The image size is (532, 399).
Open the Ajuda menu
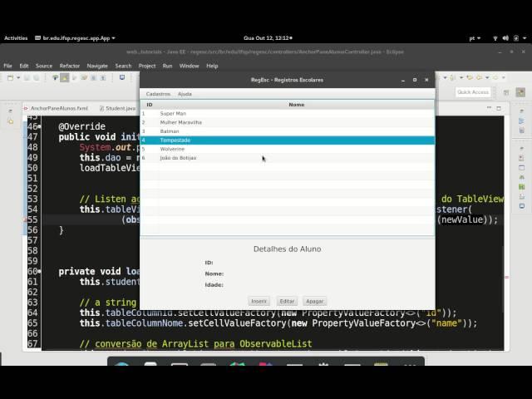(x=185, y=94)
